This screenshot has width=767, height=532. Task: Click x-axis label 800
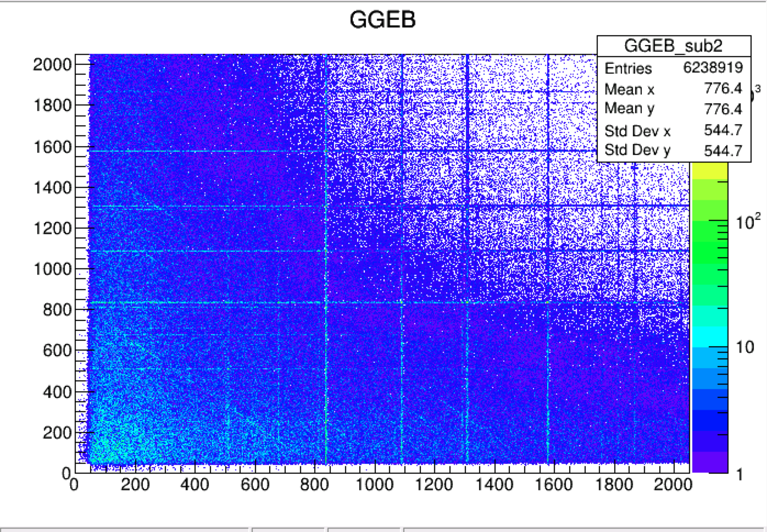pyautogui.click(x=315, y=485)
